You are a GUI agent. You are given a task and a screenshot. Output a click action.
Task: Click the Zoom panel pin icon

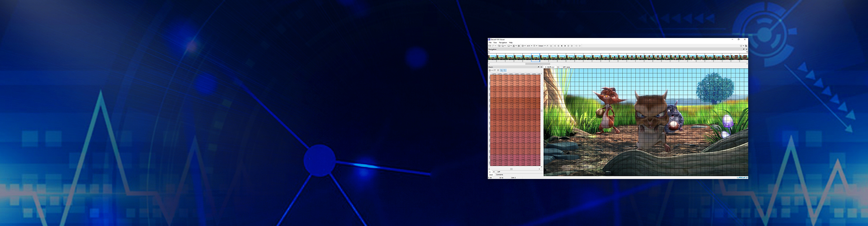(538, 67)
